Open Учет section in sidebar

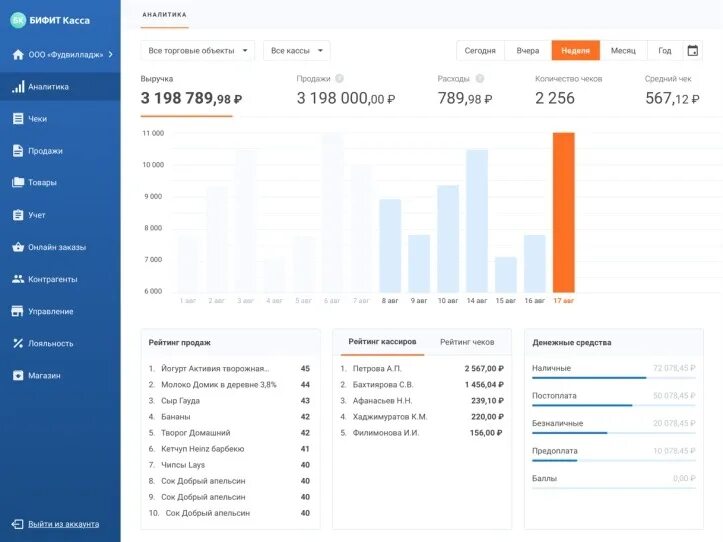point(60,215)
